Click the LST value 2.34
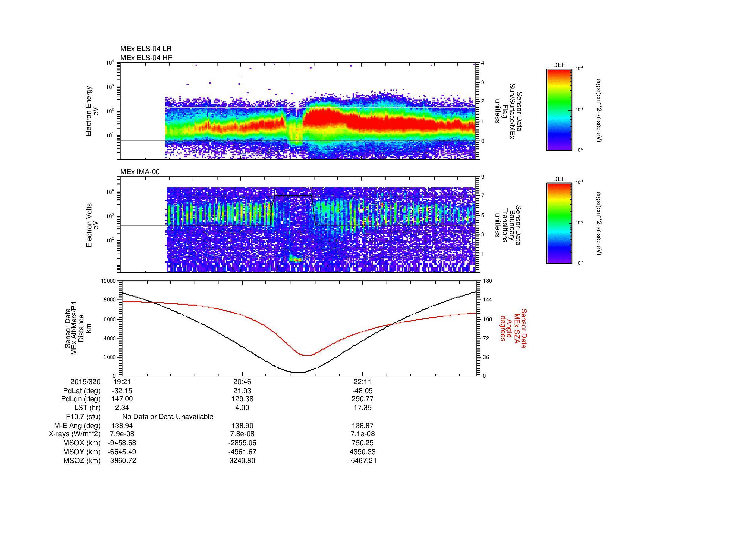Viewport: 756px width, 534px height. [x=122, y=408]
